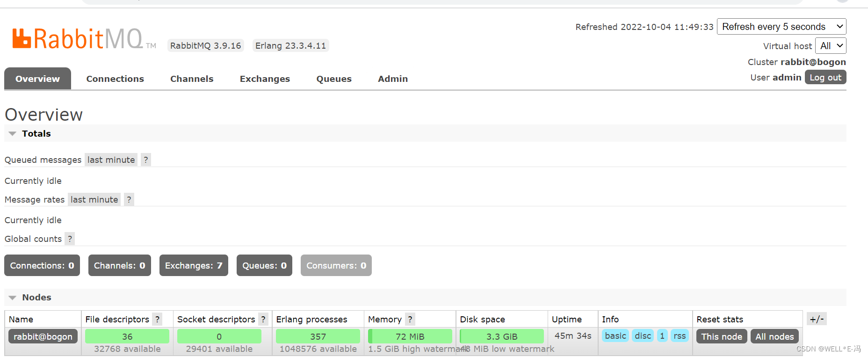Click the rss info tag
Image resolution: width=868 pixels, height=357 pixels.
point(680,336)
